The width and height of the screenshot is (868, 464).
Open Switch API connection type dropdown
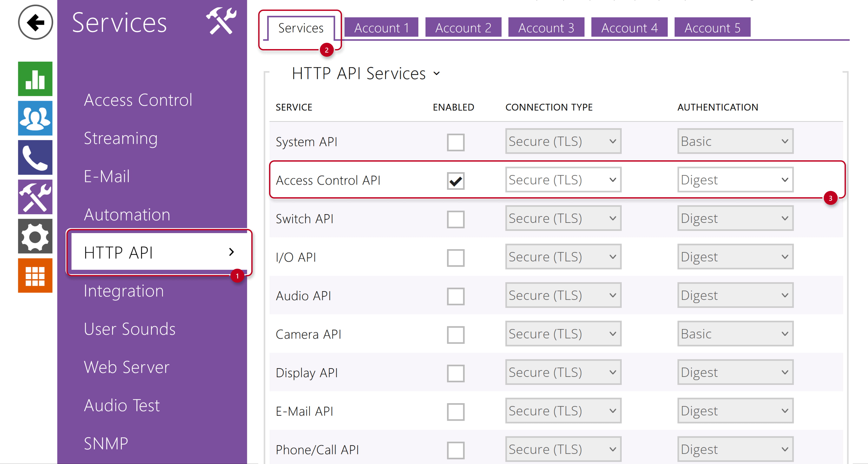pyautogui.click(x=563, y=218)
